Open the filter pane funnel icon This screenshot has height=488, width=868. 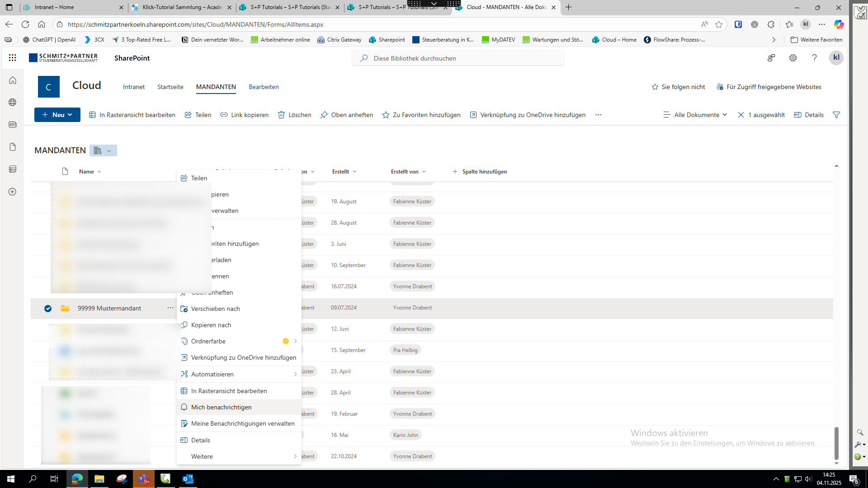[836, 115]
